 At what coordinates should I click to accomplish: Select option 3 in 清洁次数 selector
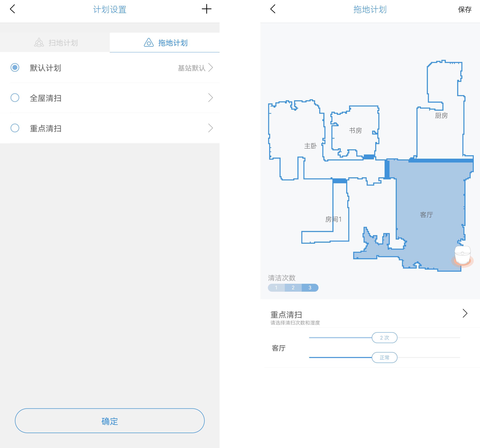pos(310,287)
